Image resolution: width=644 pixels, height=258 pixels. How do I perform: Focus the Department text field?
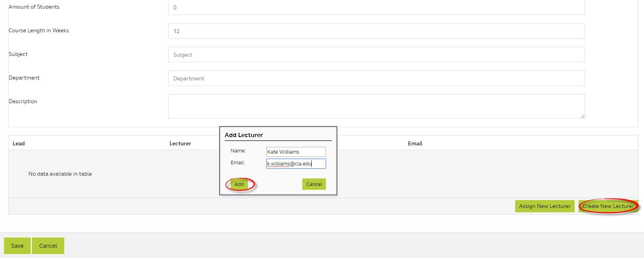click(376, 78)
